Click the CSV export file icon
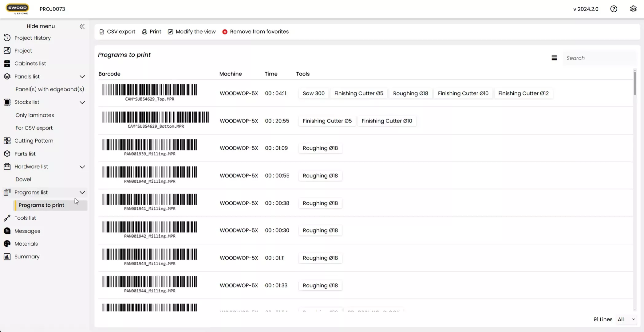This screenshot has width=644, height=332. click(x=102, y=32)
